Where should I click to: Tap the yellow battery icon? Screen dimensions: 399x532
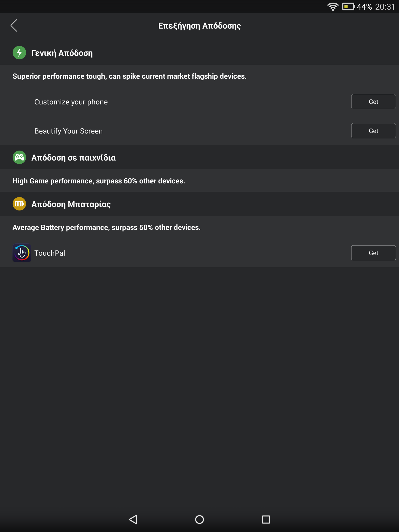click(x=19, y=204)
